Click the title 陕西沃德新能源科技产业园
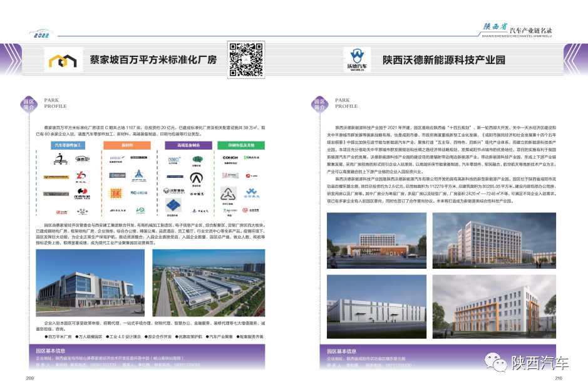Viewport: 588px width, 389px height. [443, 60]
